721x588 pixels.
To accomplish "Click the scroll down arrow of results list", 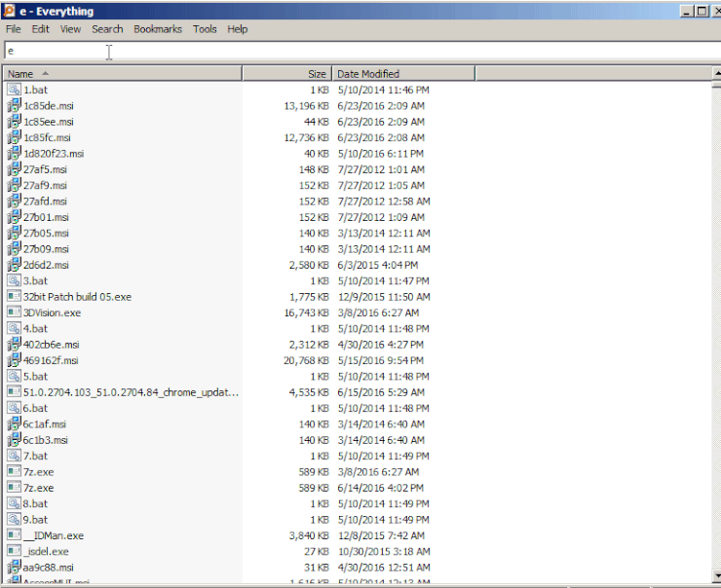I will tap(717, 574).
